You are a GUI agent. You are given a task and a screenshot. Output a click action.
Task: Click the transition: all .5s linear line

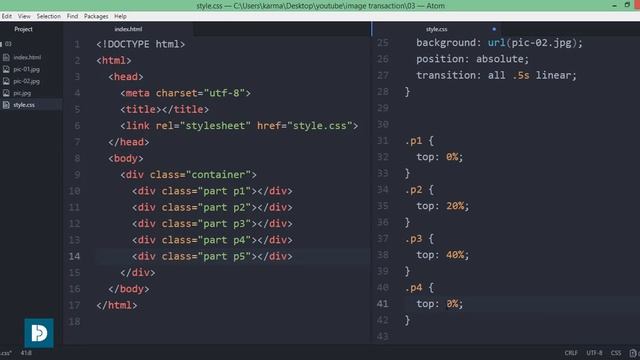point(496,75)
